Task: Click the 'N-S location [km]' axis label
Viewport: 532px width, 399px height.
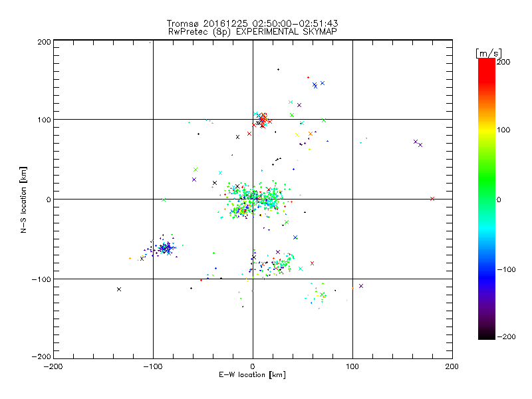Action: pos(23,199)
